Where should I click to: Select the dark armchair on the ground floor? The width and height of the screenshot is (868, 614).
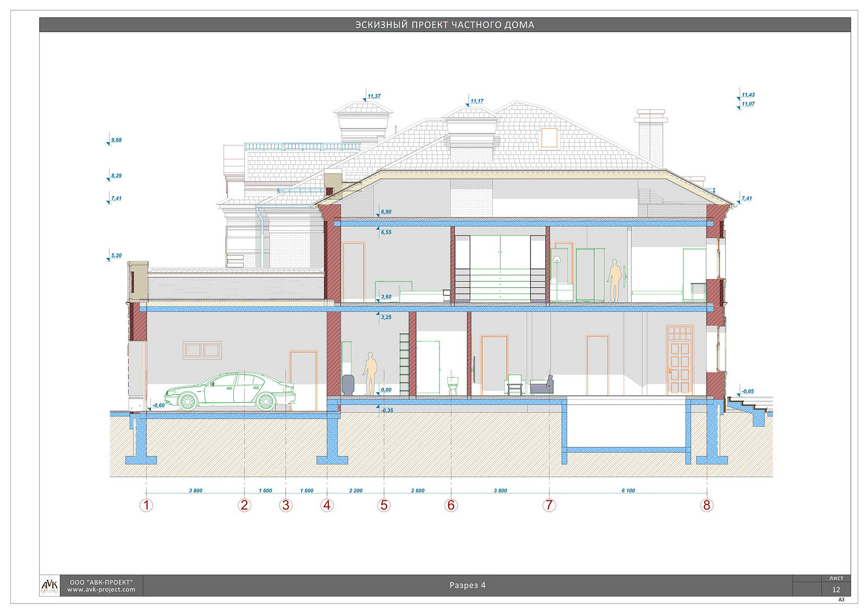click(542, 385)
